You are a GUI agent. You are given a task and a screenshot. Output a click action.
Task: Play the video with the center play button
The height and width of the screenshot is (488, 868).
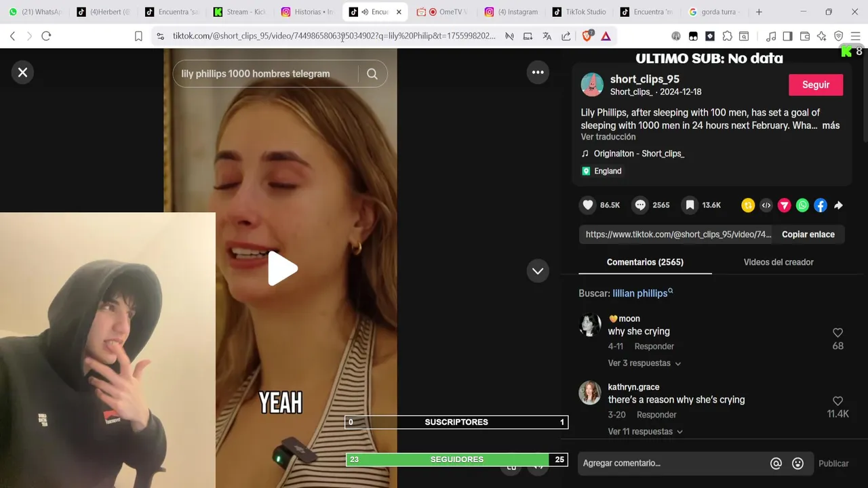(x=282, y=269)
